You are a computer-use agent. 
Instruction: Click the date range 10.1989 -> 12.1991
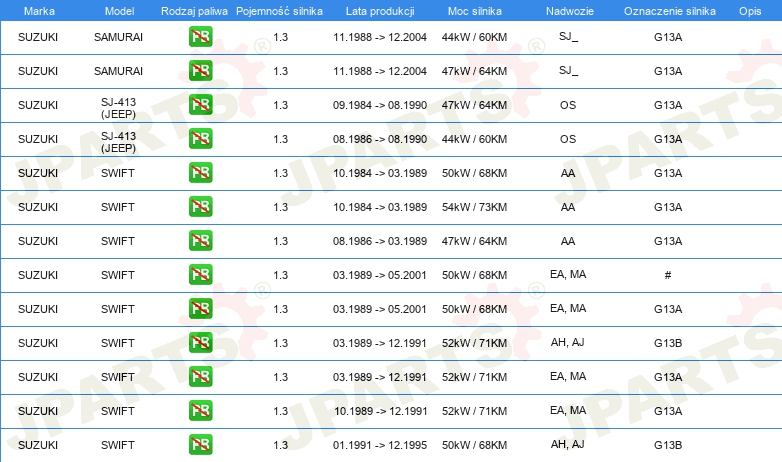pos(380,411)
